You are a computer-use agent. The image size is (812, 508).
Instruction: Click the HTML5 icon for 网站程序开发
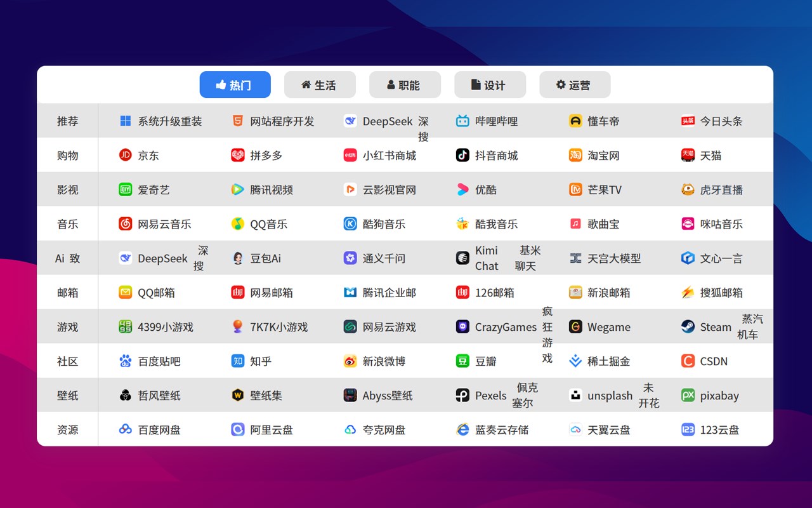(x=238, y=121)
